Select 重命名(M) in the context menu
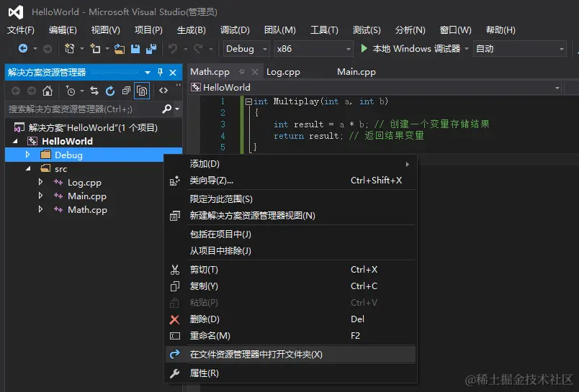 (x=291, y=336)
